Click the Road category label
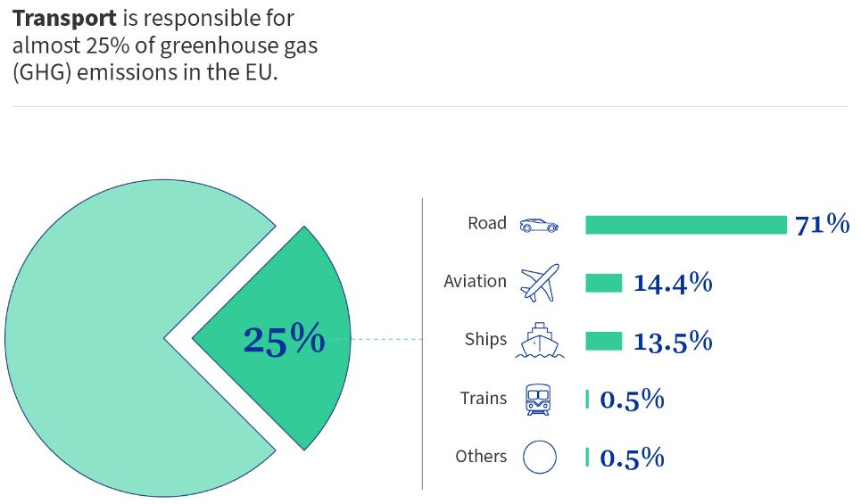Screen dimensions: 861x504 tap(487, 223)
